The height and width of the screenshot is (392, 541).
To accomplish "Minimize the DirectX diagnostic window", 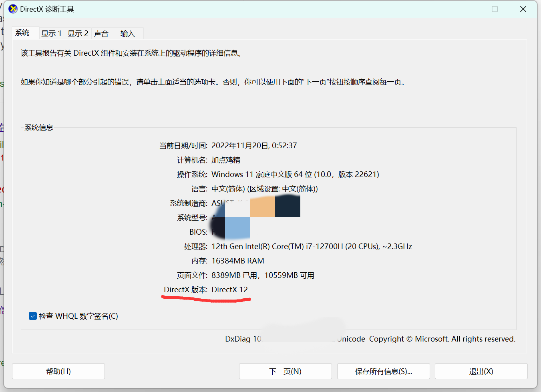I will pos(467,9).
